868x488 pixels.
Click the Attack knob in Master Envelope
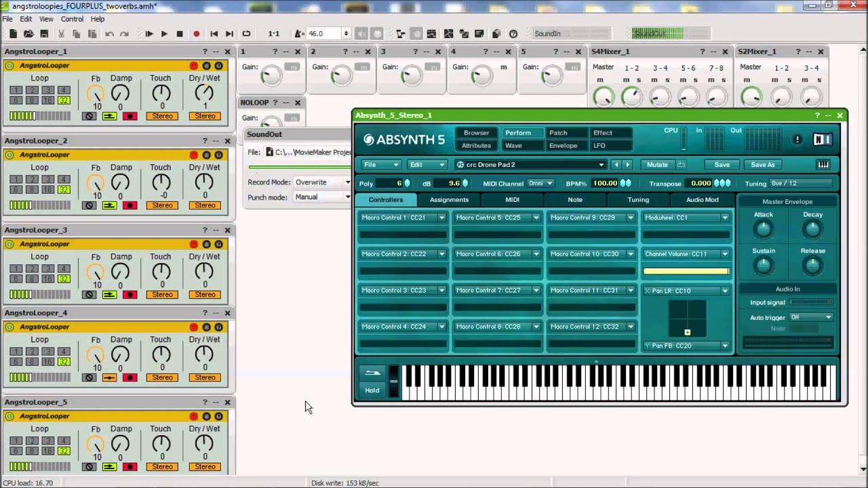pos(763,230)
